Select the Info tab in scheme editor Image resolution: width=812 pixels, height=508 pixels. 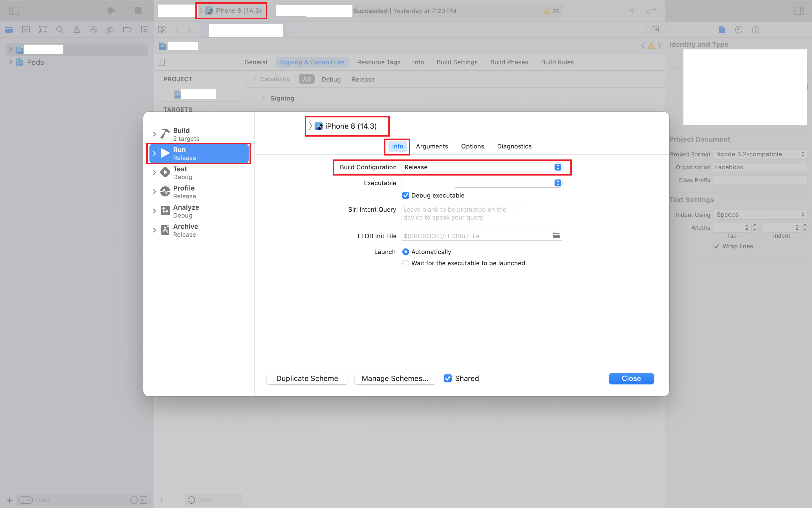pyautogui.click(x=397, y=146)
